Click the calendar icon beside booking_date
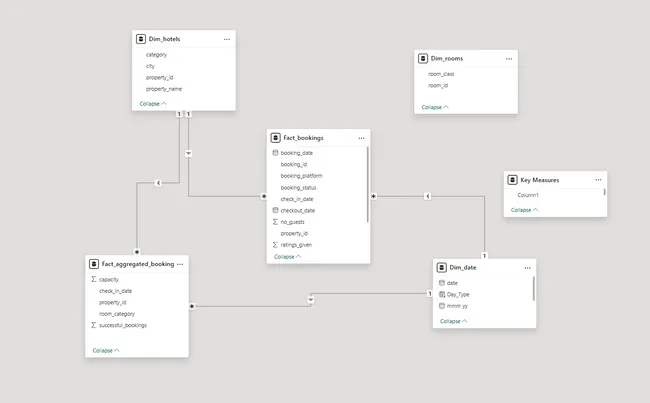 pyautogui.click(x=275, y=153)
